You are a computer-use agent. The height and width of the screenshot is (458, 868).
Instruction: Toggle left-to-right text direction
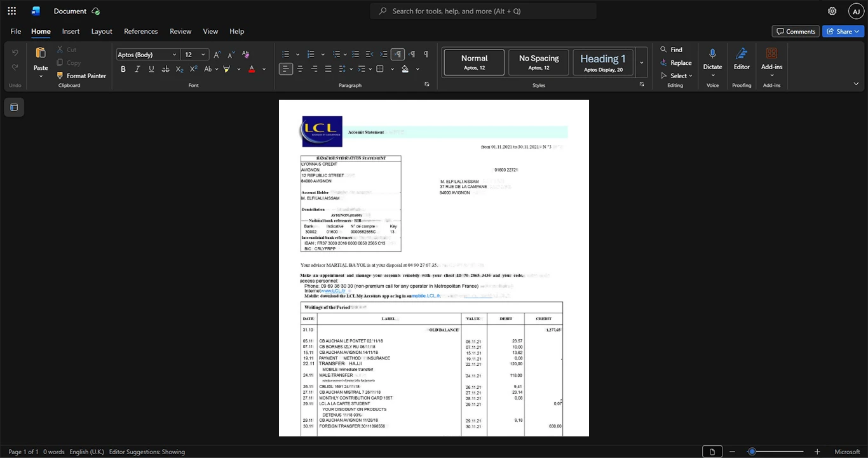click(x=398, y=54)
